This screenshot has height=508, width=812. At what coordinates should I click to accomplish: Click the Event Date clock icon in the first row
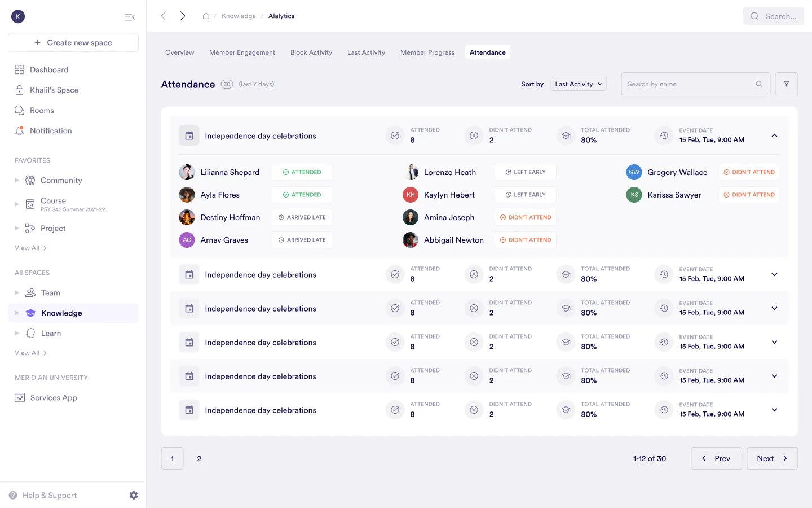[664, 135]
